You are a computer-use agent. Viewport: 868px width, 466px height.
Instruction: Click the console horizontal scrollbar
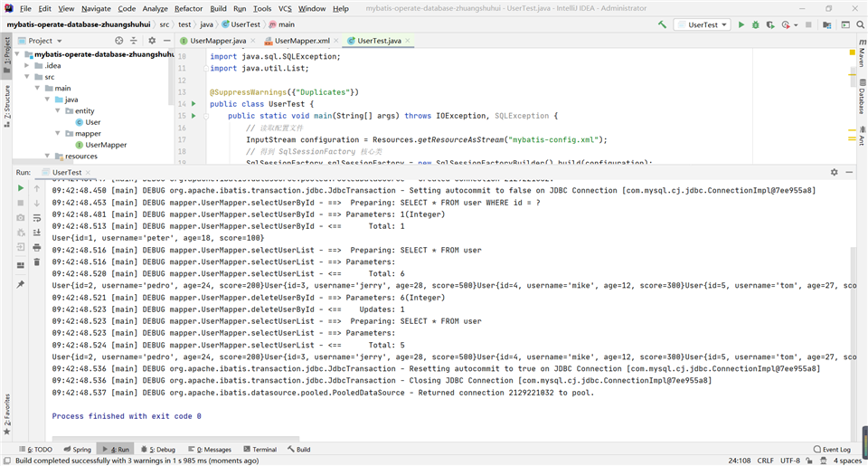[x=175, y=438]
